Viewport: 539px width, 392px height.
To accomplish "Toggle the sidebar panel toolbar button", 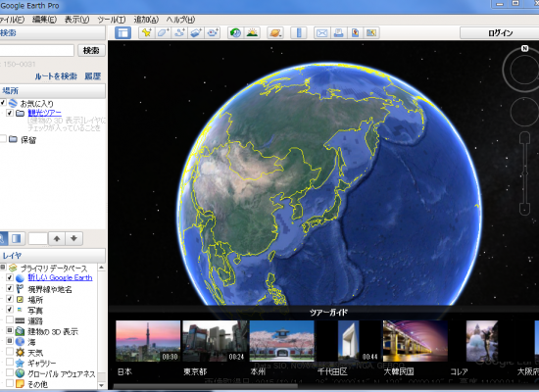I will 122,33.
